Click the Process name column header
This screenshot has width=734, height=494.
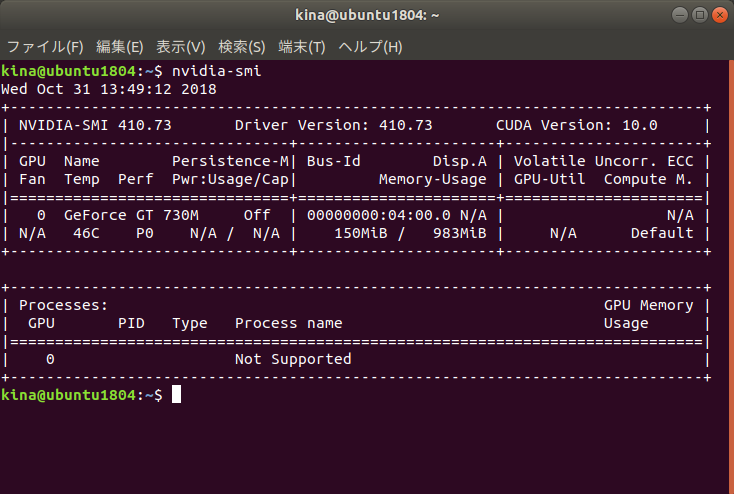[x=288, y=323]
